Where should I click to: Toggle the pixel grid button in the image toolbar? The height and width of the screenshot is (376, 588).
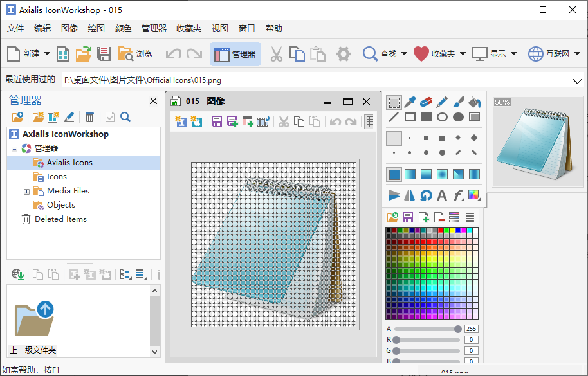(x=369, y=121)
